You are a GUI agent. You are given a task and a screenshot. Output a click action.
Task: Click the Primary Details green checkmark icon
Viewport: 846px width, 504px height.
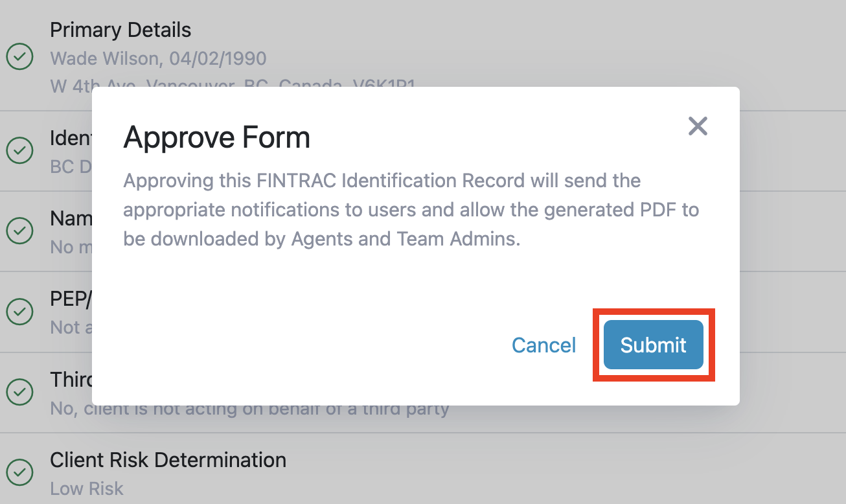(20, 57)
